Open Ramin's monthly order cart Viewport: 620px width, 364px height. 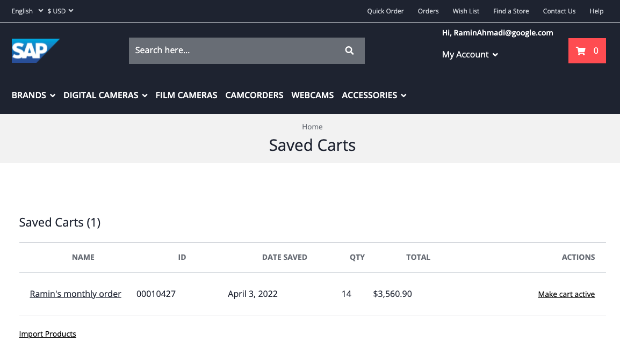pyautogui.click(x=75, y=294)
